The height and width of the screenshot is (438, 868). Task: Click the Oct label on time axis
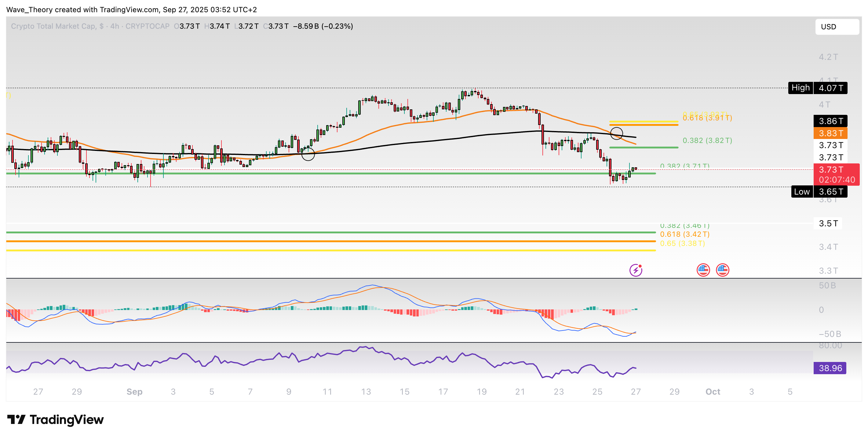713,392
